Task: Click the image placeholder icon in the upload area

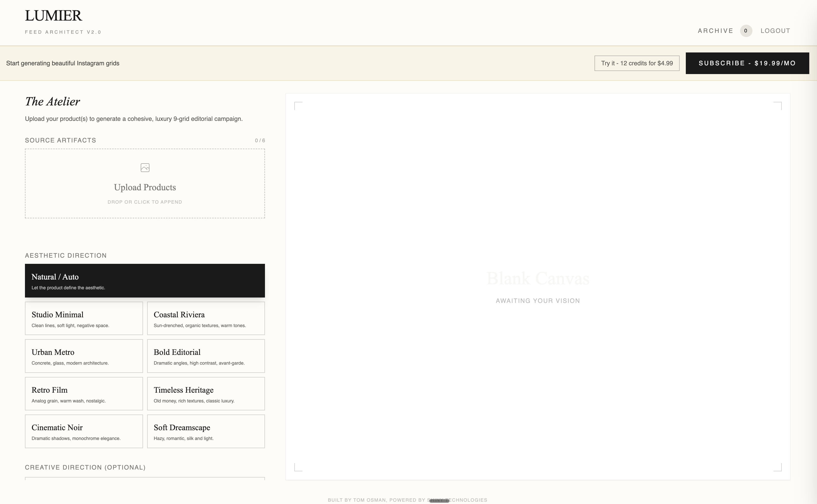Action: point(145,168)
